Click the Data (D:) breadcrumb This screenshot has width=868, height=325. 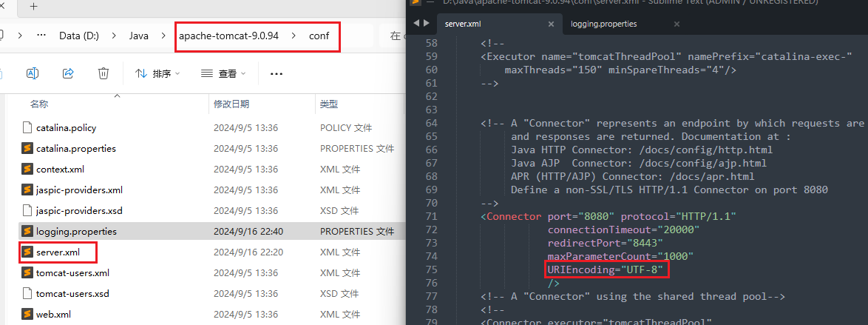79,36
